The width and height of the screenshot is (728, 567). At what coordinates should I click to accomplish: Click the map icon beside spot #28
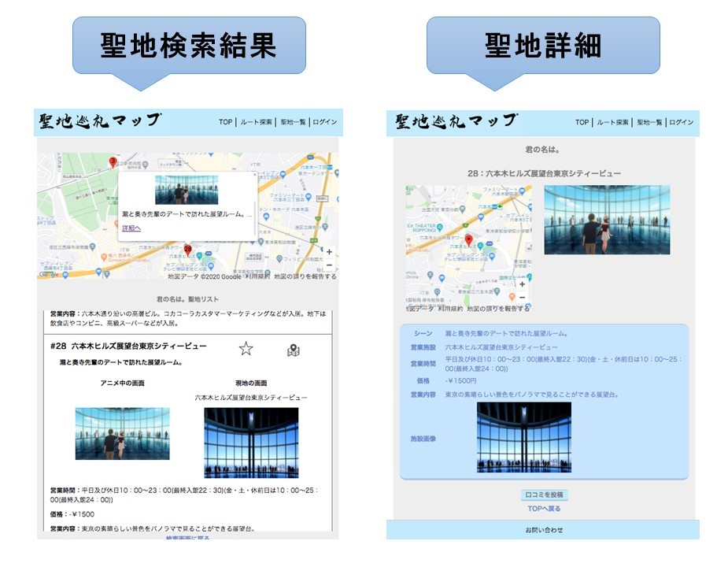tap(294, 350)
